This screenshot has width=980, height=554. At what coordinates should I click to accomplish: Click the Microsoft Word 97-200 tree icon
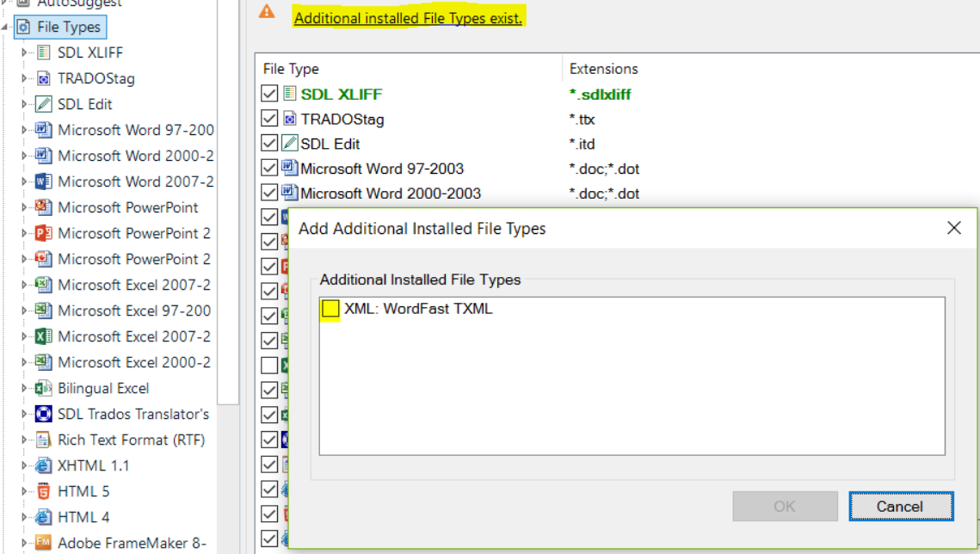(x=43, y=130)
